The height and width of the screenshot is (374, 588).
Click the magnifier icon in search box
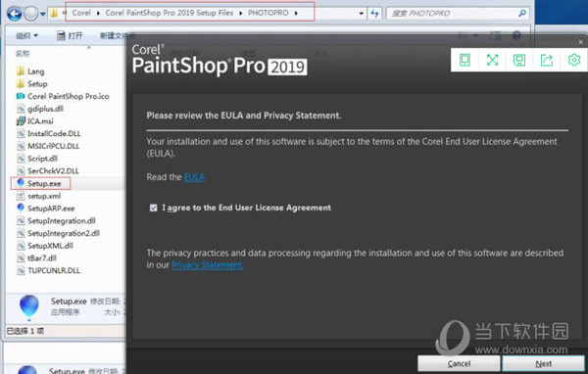tap(522, 14)
